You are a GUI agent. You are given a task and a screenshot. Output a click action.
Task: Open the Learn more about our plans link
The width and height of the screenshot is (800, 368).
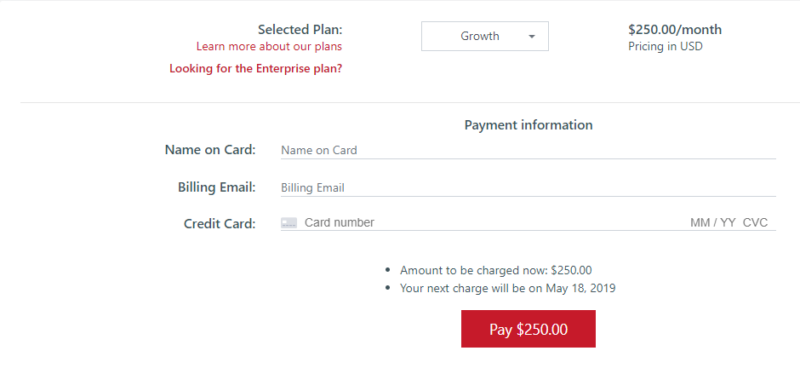[269, 46]
